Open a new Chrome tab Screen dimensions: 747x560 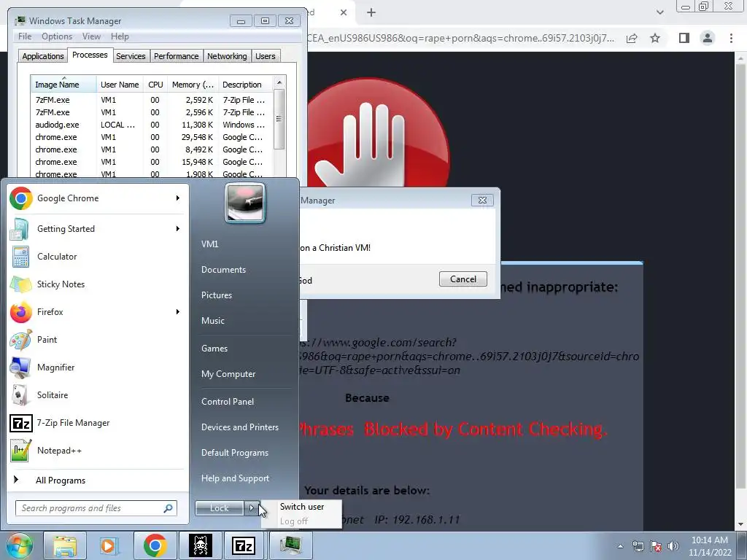tap(371, 12)
